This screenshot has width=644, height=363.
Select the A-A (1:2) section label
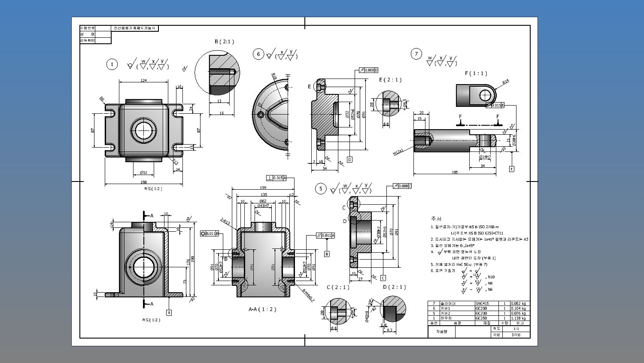[x=262, y=309]
